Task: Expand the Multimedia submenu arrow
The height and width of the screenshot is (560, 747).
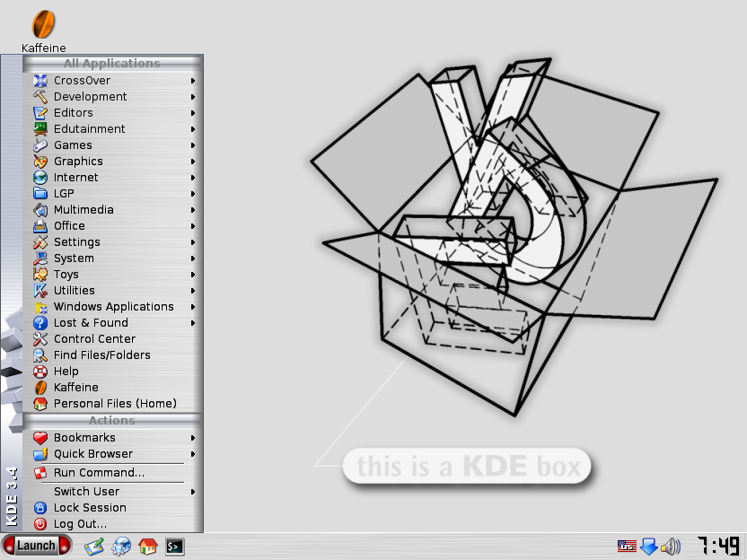Action: (x=193, y=210)
